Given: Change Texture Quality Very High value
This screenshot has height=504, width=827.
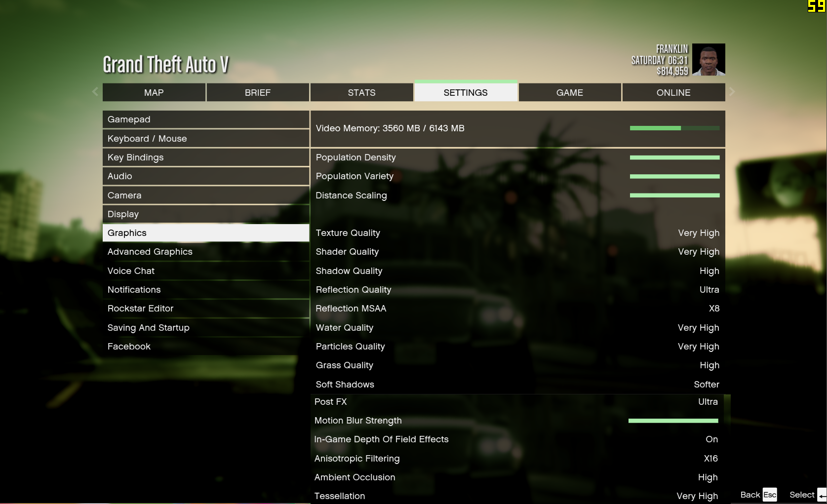Looking at the screenshot, I should click(x=699, y=233).
